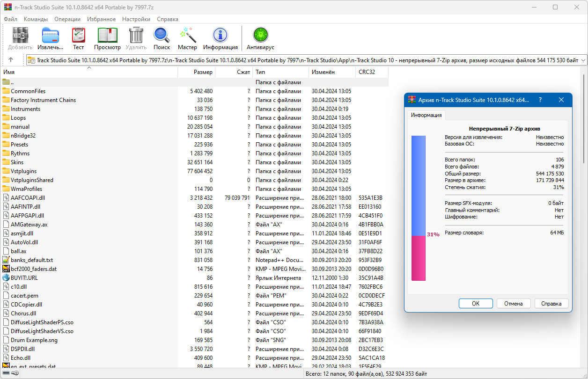
Task: Open the Избранное menu
Action: coord(101,19)
